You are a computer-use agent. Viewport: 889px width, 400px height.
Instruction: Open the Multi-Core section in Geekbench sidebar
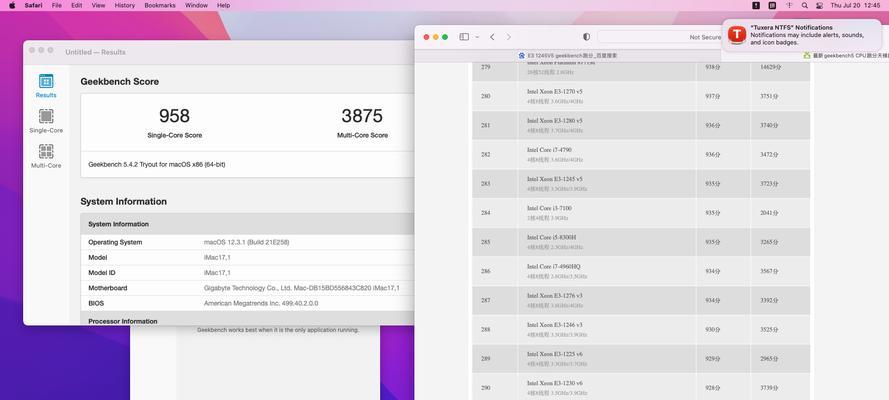click(46, 156)
